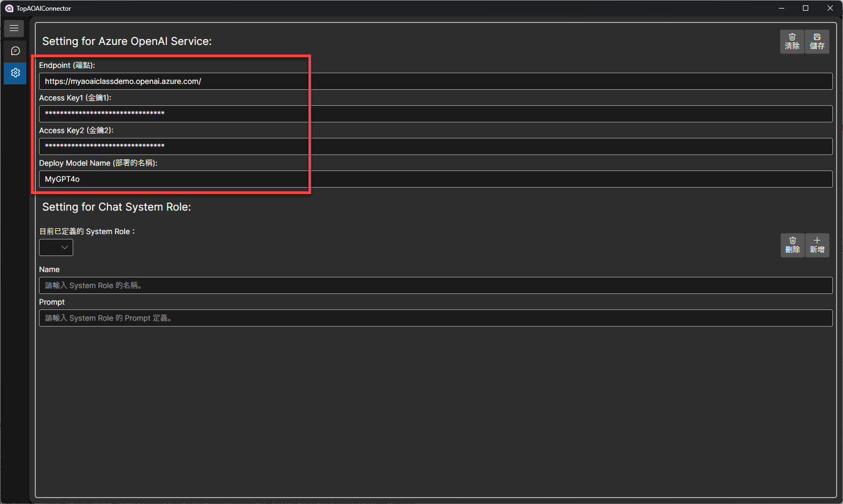This screenshot has width=843, height=504.
Task: Click the TopAOAIConnector app icon in title bar
Action: coord(9,8)
